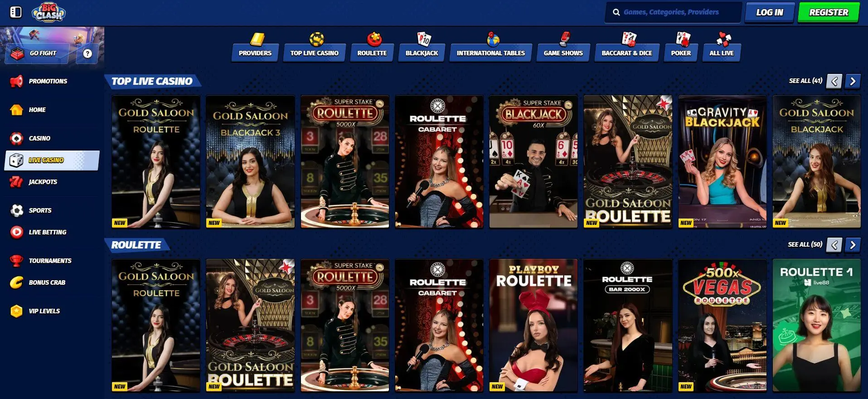Open Jackpots via the 7 icon
The height and width of the screenshot is (399, 868).
point(16,182)
